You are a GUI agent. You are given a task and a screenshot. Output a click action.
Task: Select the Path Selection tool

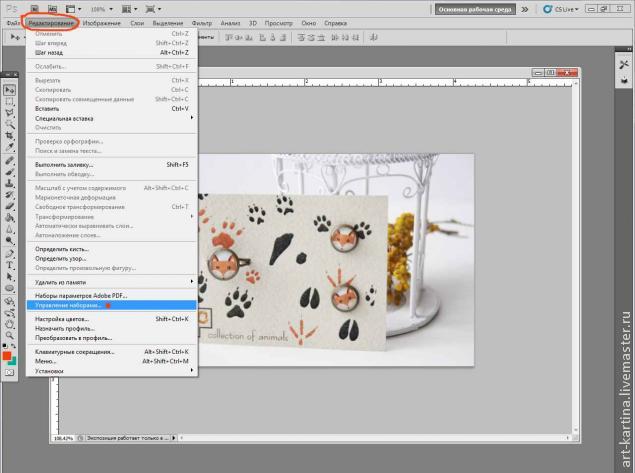(9, 277)
